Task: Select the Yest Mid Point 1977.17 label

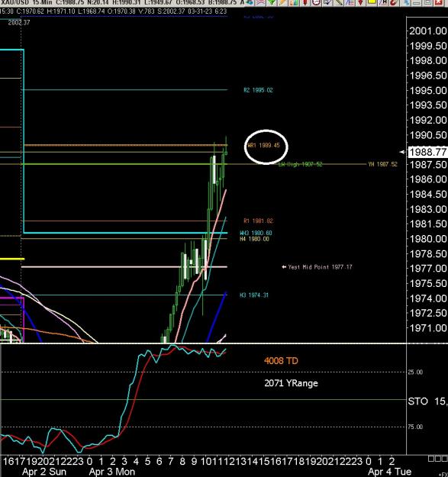Action: pos(320,267)
